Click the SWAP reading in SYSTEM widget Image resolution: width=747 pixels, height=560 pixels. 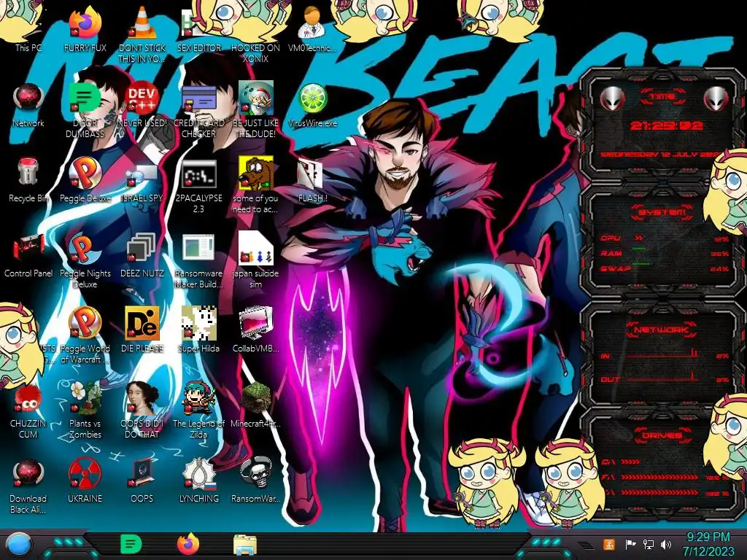pyautogui.click(x=665, y=268)
